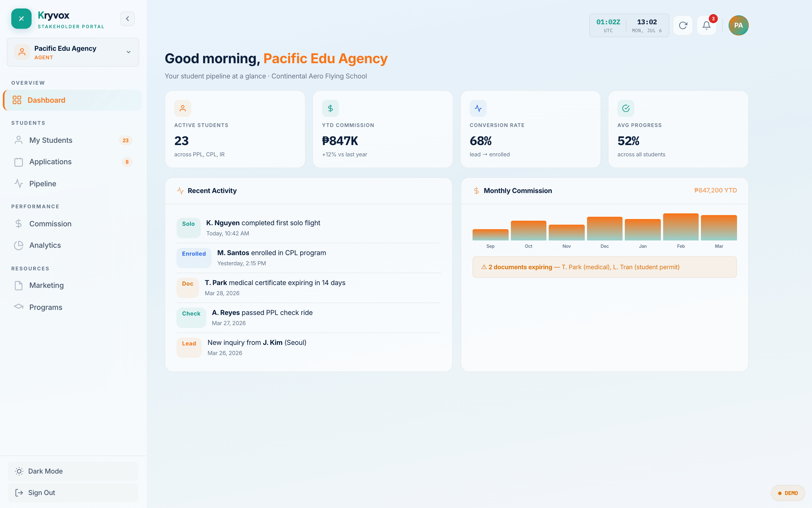Select the Oct commission bar
The image size is (812, 508).
[x=528, y=231]
